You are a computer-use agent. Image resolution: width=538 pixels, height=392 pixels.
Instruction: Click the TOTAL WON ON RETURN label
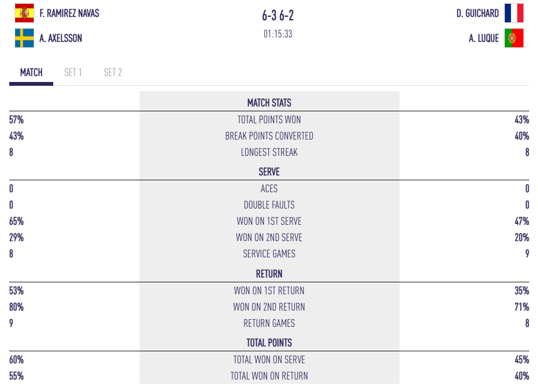[x=270, y=376]
